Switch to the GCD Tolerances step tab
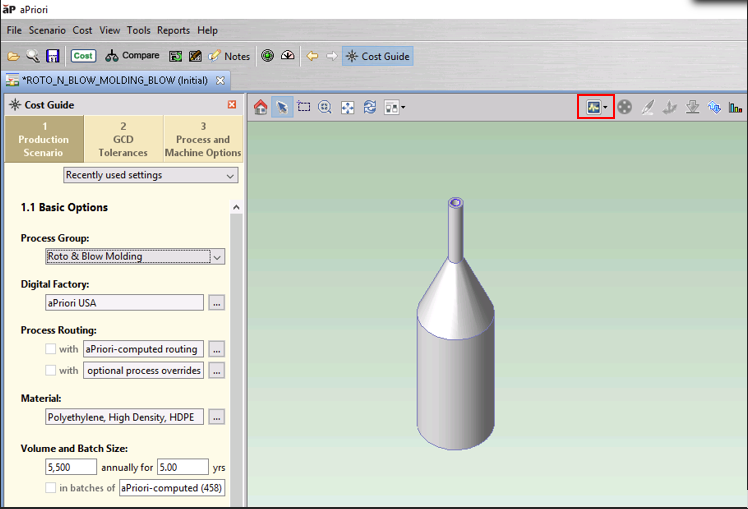 click(123, 139)
